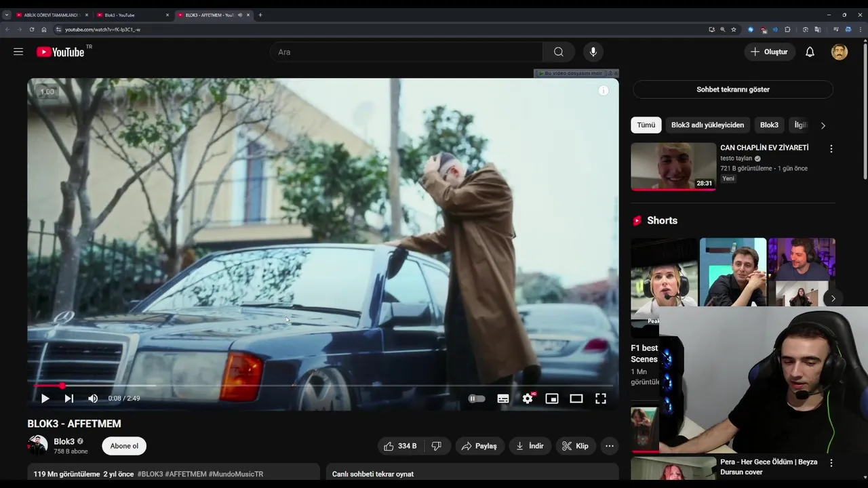Open the account avatar menu
This screenshot has width=868, height=488.
840,52
